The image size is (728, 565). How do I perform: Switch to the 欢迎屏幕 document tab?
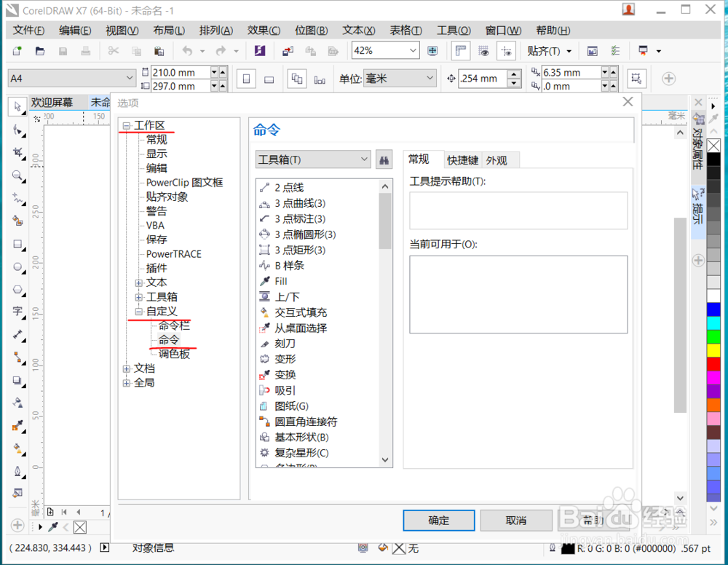point(52,102)
